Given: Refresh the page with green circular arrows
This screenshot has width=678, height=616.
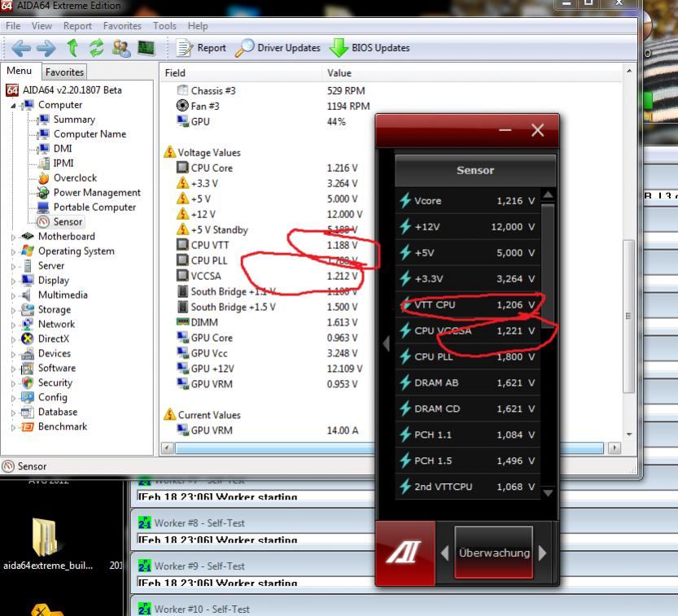Looking at the screenshot, I should click(96, 47).
